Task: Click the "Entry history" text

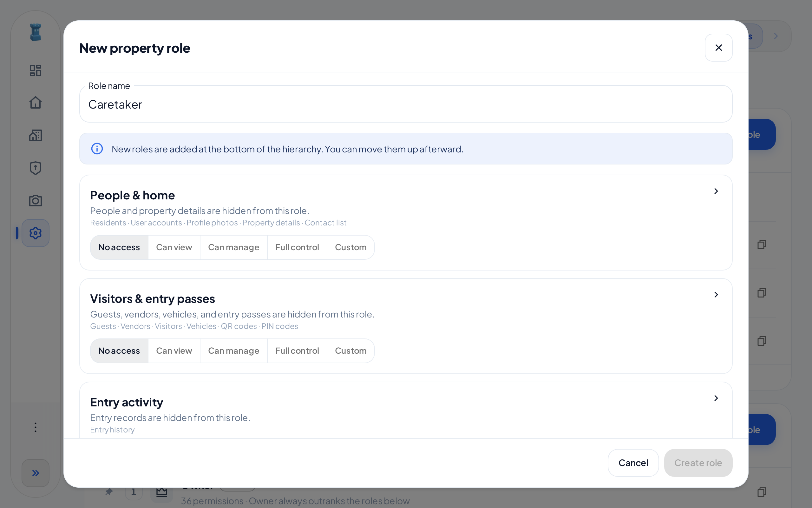Action: (x=112, y=430)
